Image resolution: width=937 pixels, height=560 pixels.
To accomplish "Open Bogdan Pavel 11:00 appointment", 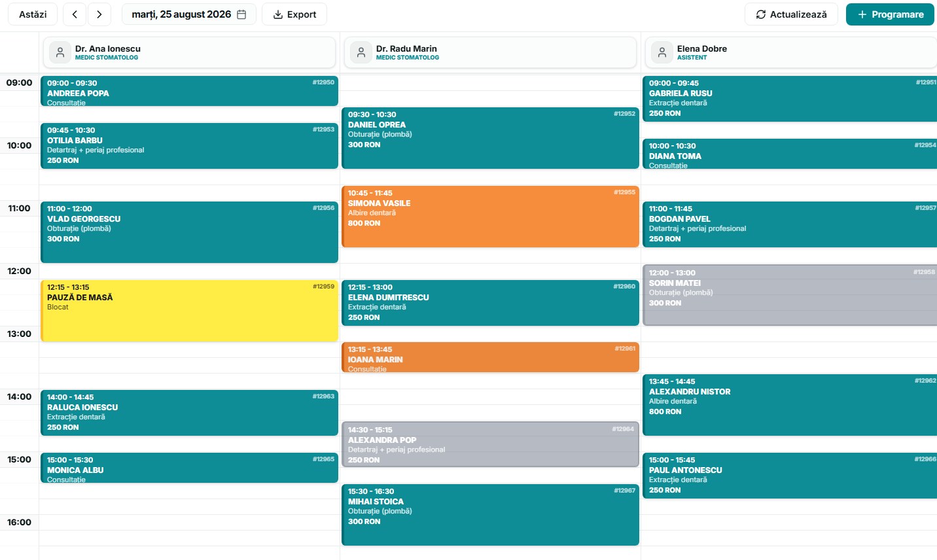I will click(790, 224).
